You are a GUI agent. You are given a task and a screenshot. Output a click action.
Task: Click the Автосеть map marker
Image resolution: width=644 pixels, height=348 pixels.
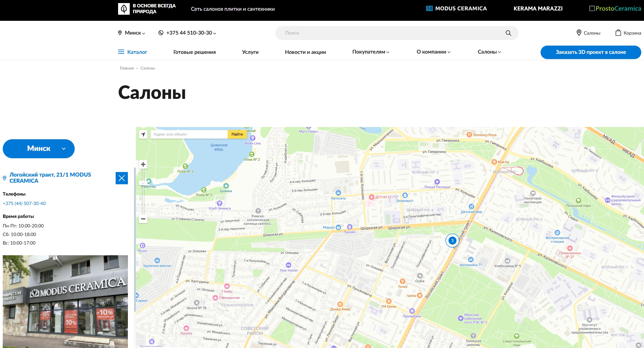(x=338, y=193)
